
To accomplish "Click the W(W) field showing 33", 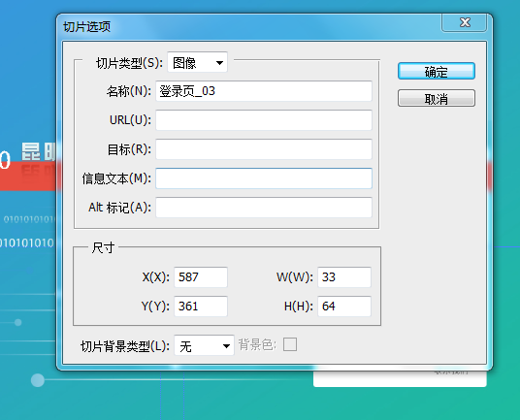I will click(x=344, y=277).
